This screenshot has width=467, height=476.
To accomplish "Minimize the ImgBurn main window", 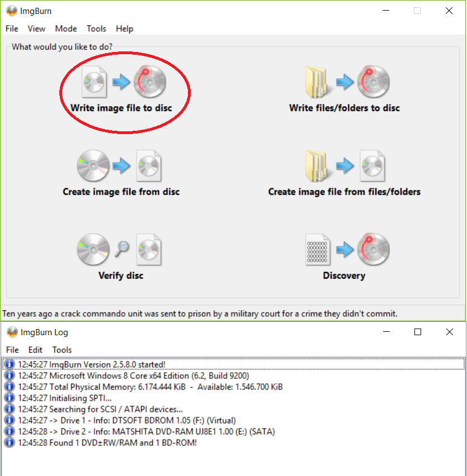I will coord(386,11).
